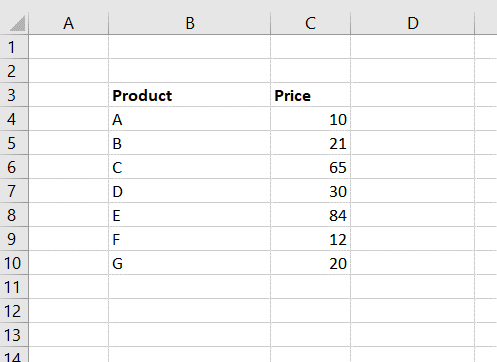Select row 13 header
The image size is (497, 362).
pyautogui.click(x=14, y=335)
